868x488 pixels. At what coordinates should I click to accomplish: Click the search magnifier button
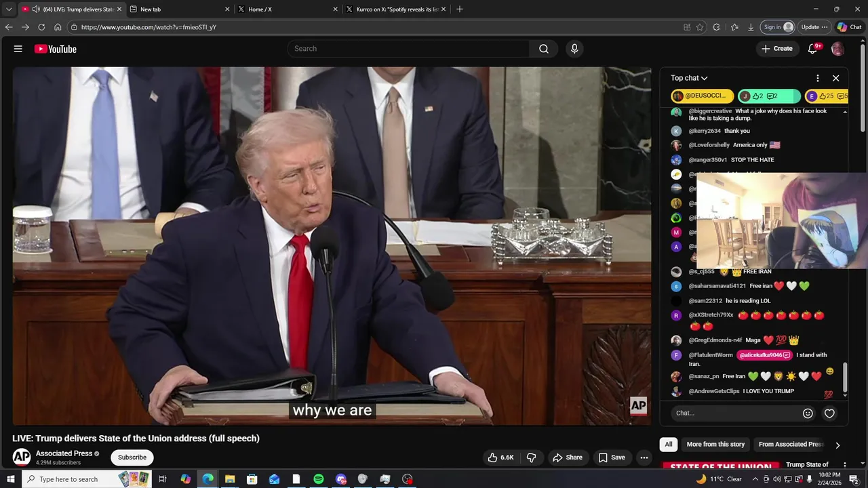pos(544,49)
